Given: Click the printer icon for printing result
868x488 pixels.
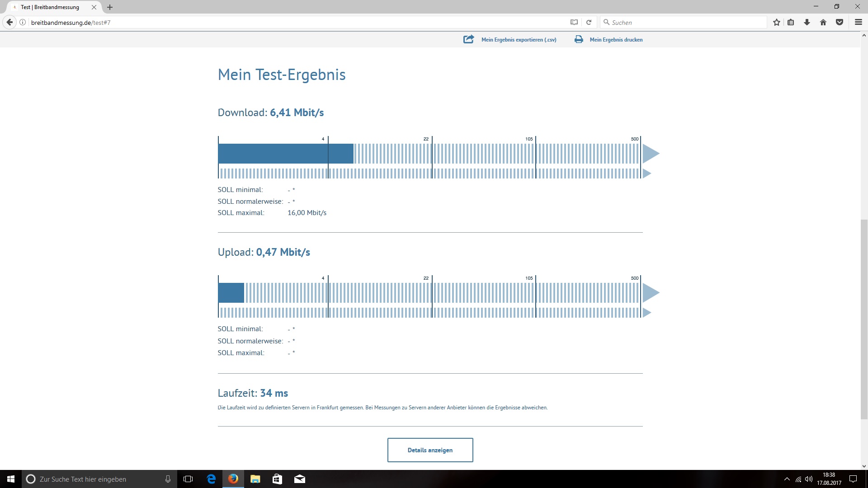Looking at the screenshot, I should [579, 39].
